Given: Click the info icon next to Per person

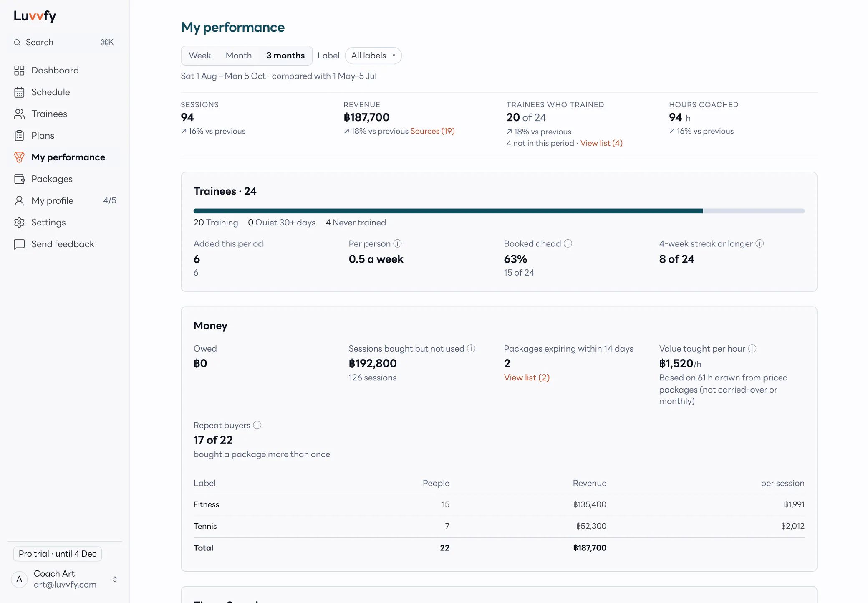Looking at the screenshot, I should [x=398, y=243].
